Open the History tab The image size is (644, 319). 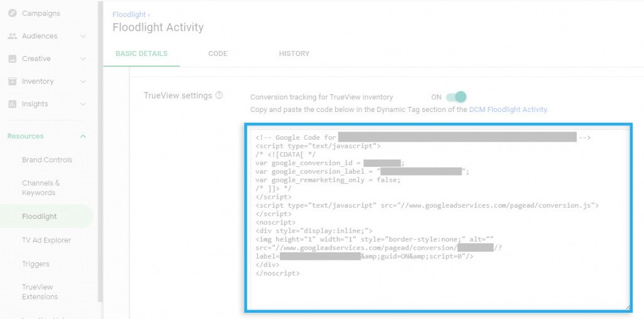pyautogui.click(x=294, y=53)
